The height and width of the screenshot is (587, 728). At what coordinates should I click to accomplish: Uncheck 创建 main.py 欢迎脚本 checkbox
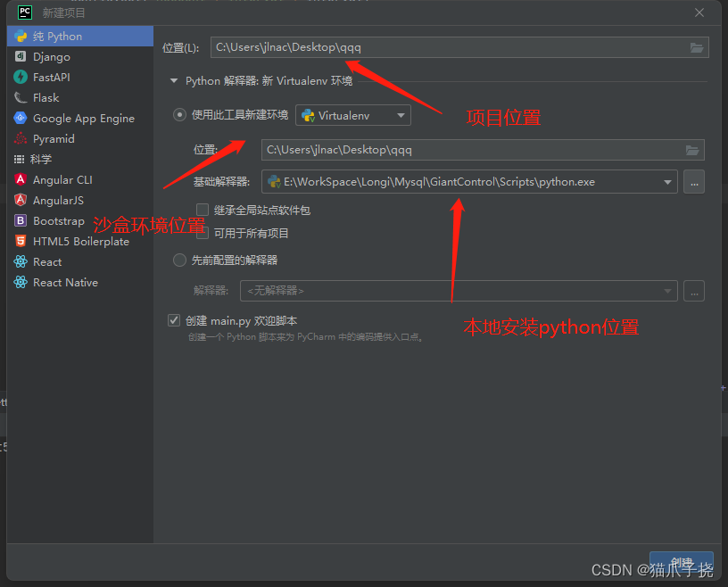[174, 320]
